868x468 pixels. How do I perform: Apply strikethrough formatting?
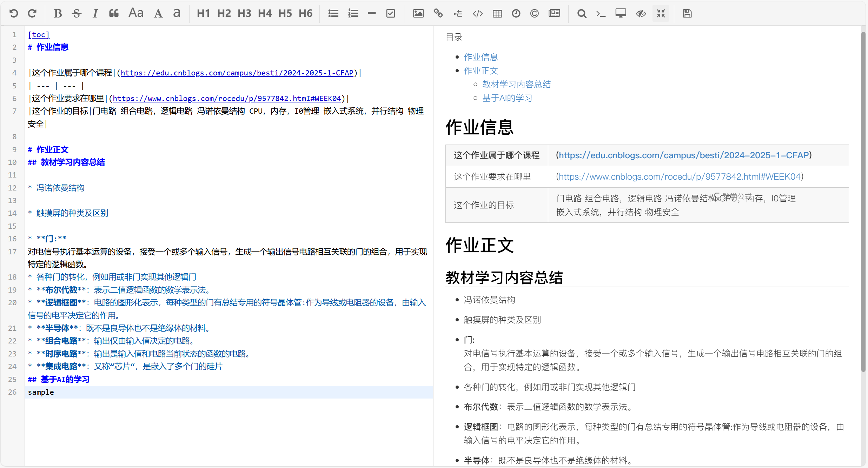pos(77,14)
